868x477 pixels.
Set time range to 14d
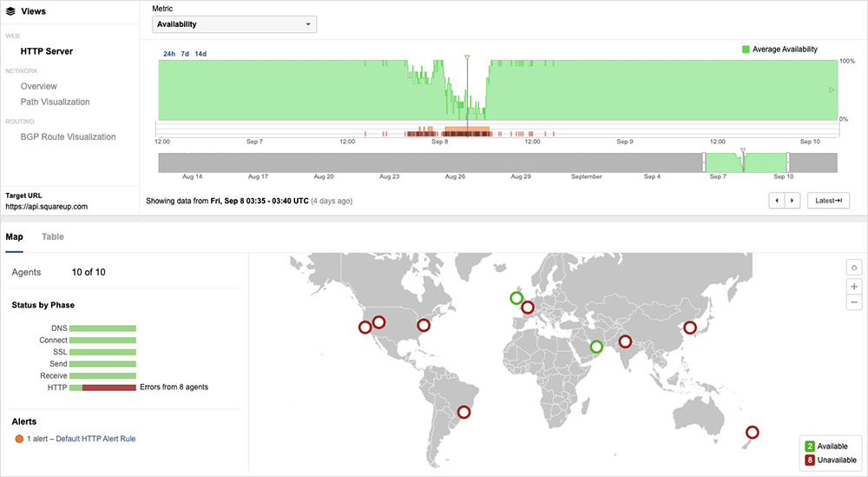(201, 54)
